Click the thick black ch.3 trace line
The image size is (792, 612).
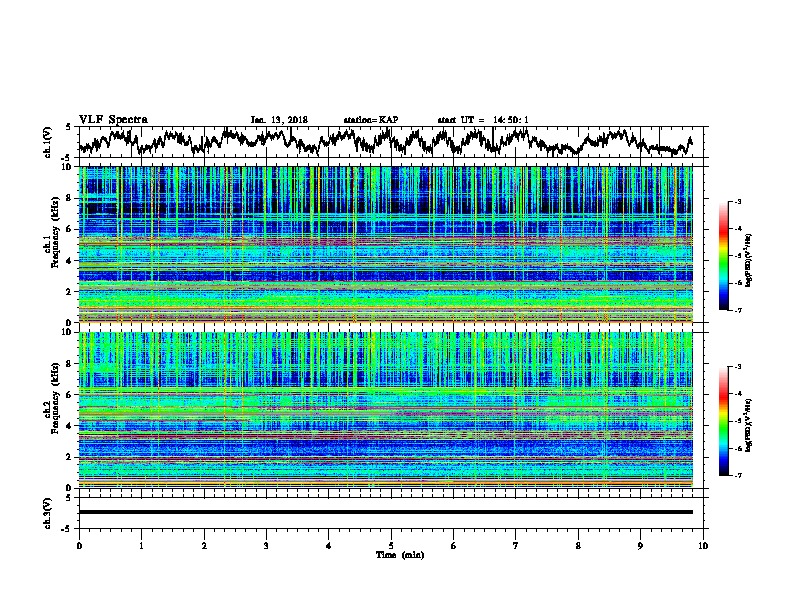coord(385,512)
